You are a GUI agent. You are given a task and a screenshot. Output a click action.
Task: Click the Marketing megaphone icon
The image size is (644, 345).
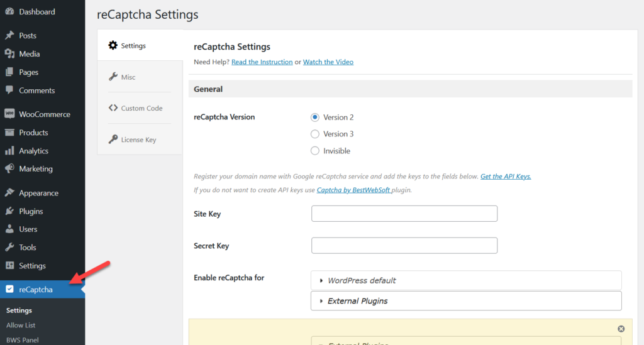click(9, 168)
